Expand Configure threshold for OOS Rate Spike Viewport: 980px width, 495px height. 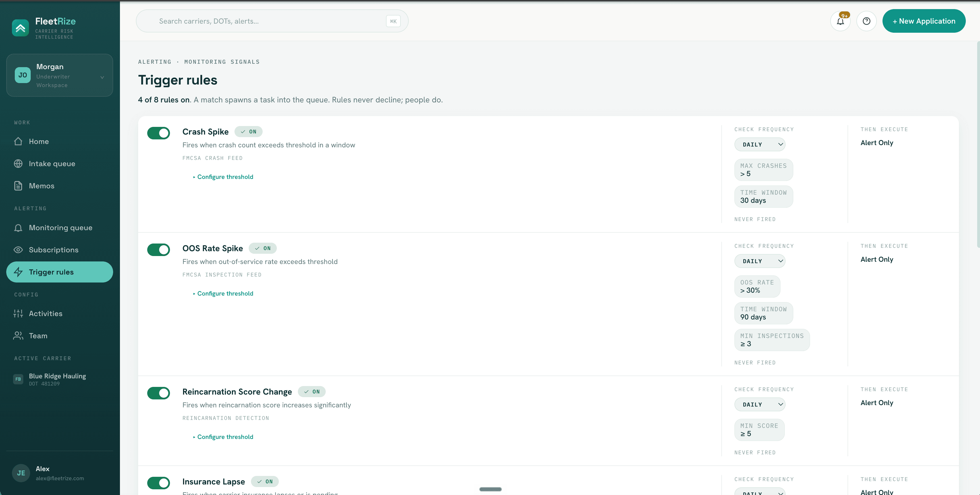coord(223,294)
